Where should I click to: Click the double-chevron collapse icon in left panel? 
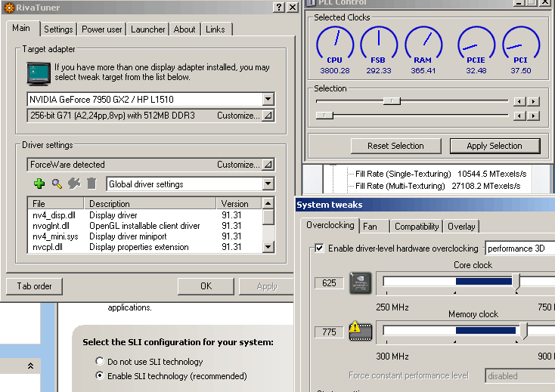pyautogui.click(x=30, y=366)
